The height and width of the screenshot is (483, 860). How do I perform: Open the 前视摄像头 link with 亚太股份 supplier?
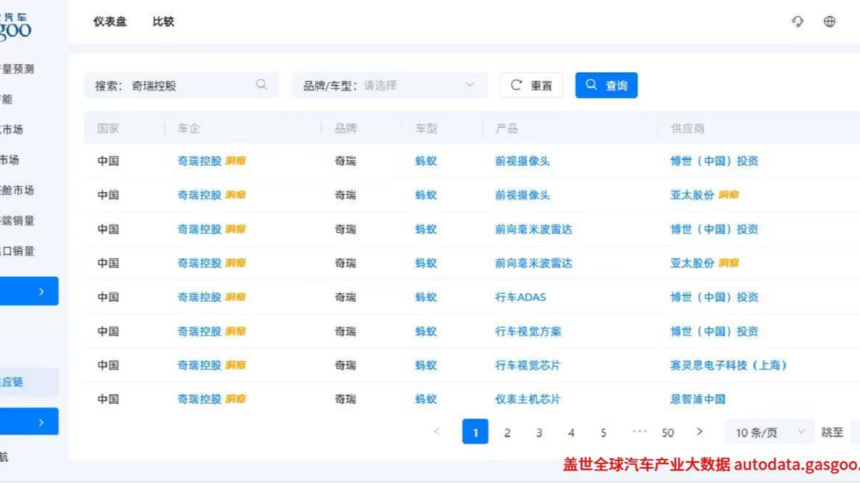tap(522, 195)
